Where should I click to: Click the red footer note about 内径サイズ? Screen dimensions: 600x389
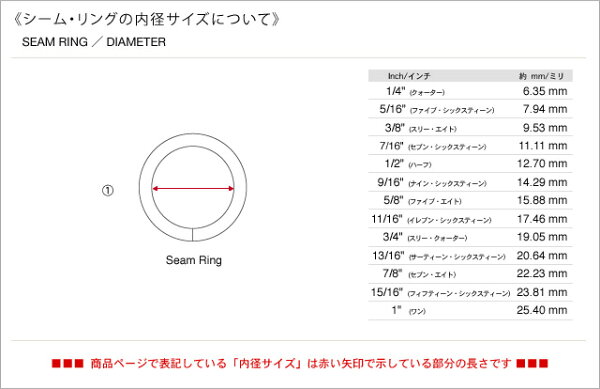pos(300,363)
